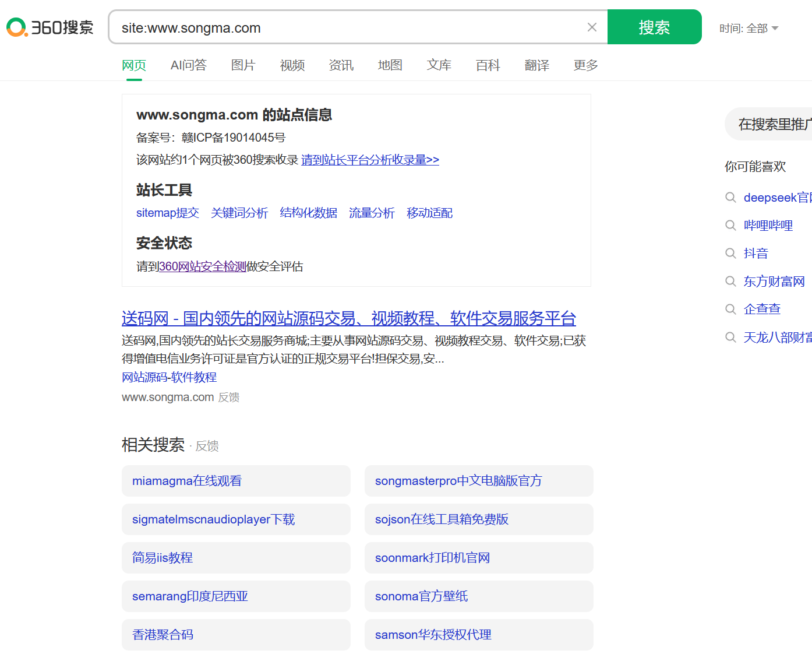Search related term 香港聚合码
Viewport: 812px width, 661px height.
(x=236, y=635)
